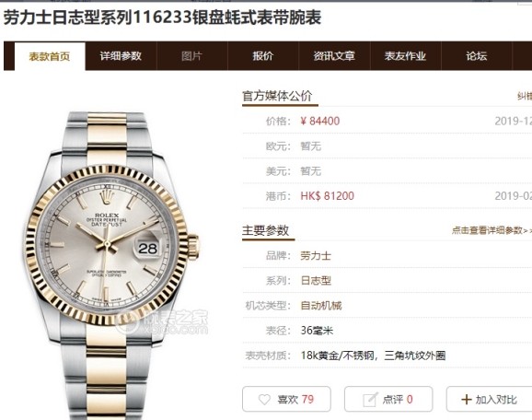Click the 加入对比 button
This screenshot has width=532, height=420.
pyautogui.click(x=490, y=399)
